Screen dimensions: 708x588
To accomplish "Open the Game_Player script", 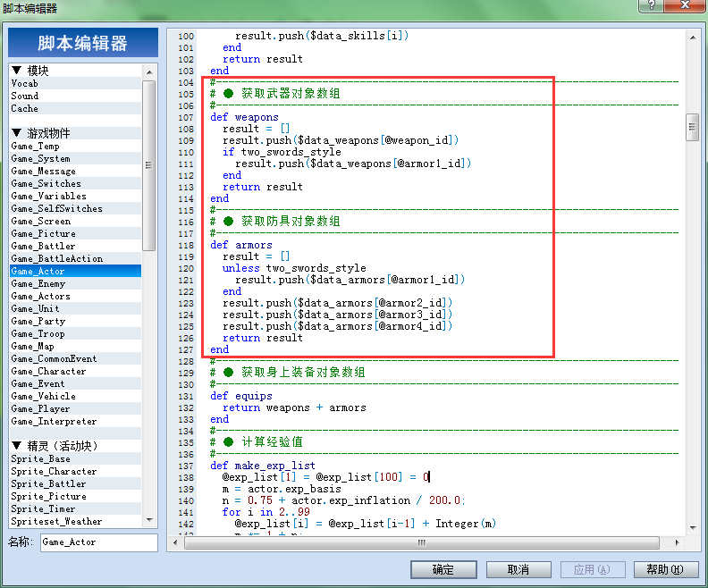I will tap(75, 409).
